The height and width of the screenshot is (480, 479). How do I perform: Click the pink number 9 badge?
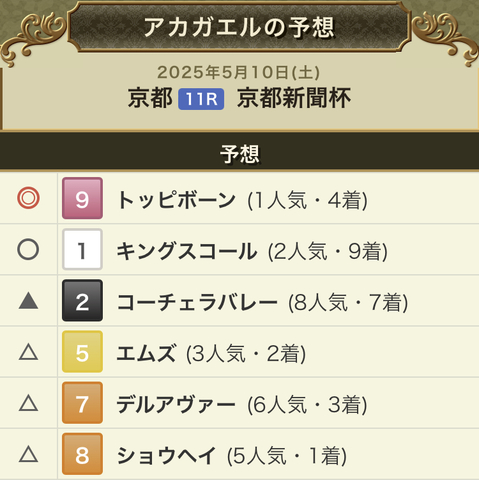82,198
